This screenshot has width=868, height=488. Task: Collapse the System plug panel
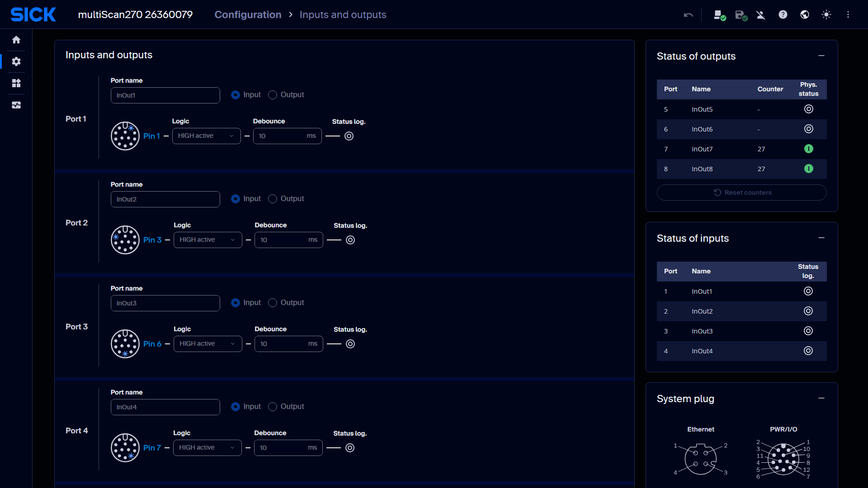click(x=821, y=398)
